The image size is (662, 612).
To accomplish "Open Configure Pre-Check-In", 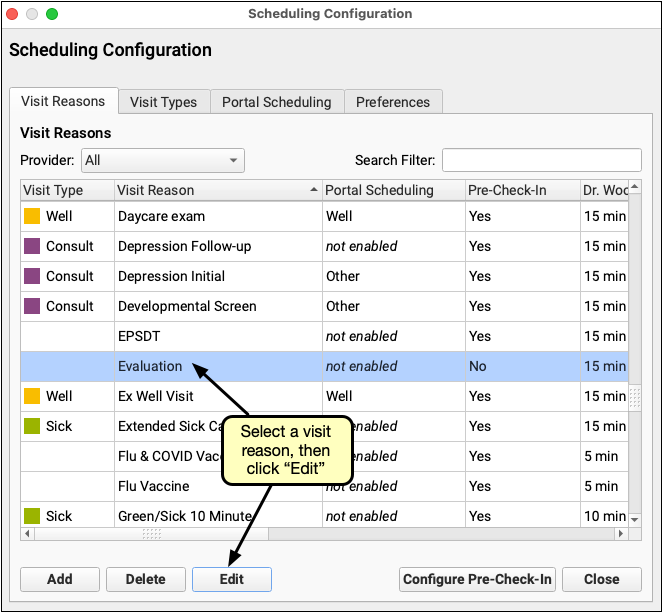I will pos(476,579).
